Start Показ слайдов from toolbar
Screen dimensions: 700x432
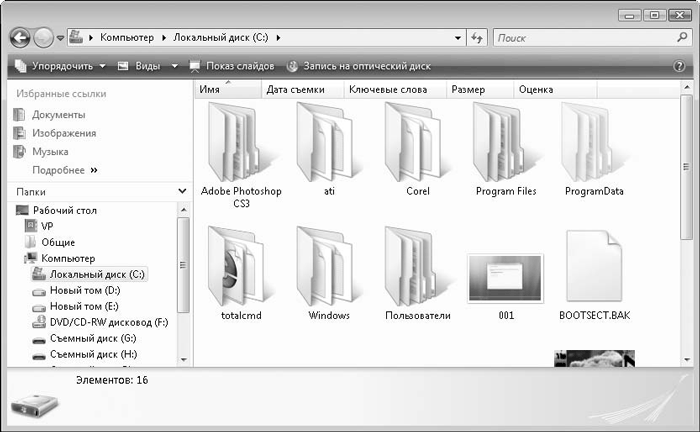(x=232, y=66)
